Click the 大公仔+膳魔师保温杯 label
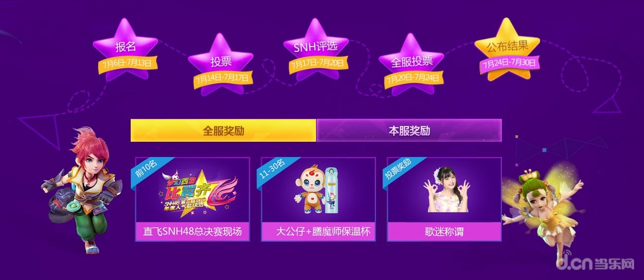Screen dimensions: 644x280 point(319,232)
